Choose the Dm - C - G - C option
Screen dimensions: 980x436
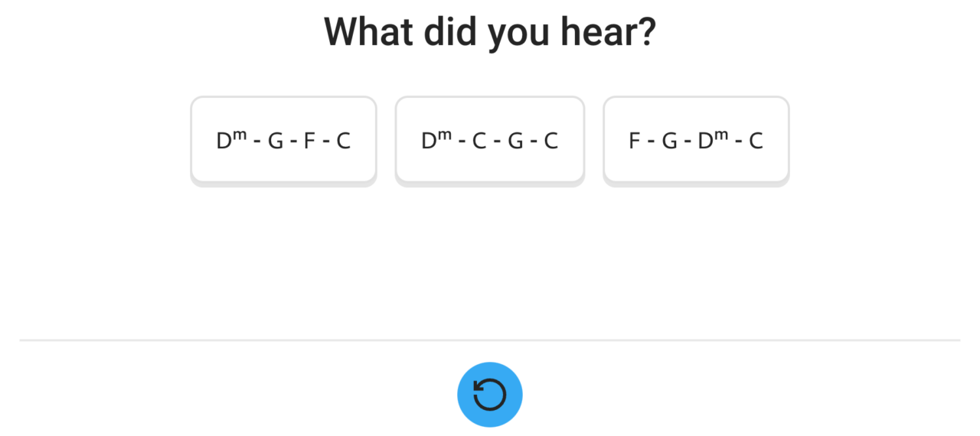click(490, 140)
